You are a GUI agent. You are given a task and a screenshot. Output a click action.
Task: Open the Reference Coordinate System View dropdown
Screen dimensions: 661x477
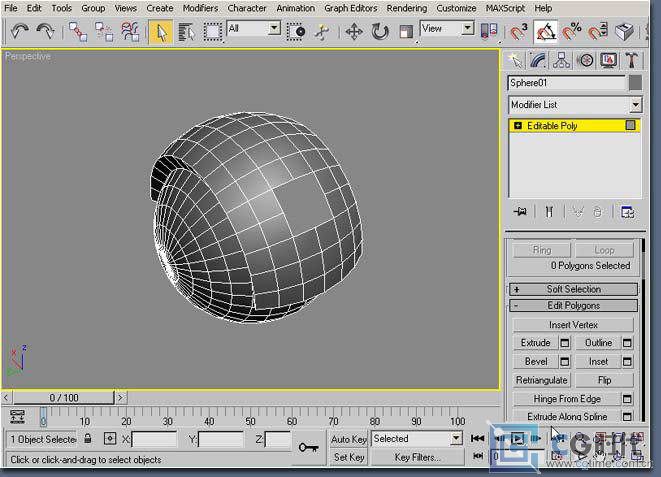click(x=447, y=29)
